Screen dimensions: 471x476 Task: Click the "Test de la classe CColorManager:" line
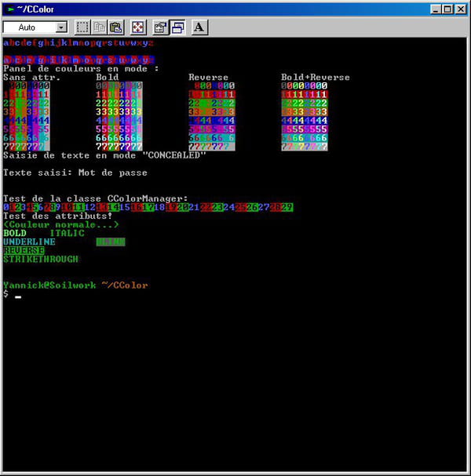[x=96, y=198]
